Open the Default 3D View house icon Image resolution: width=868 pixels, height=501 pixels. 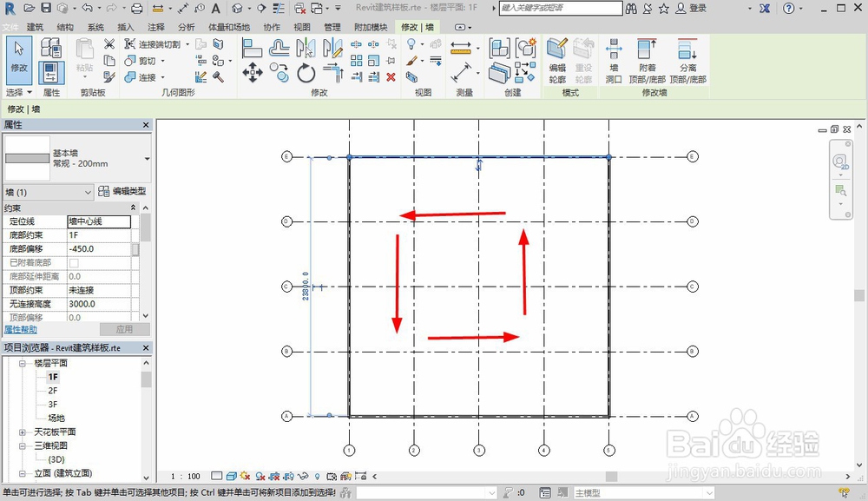coord(238,9)
